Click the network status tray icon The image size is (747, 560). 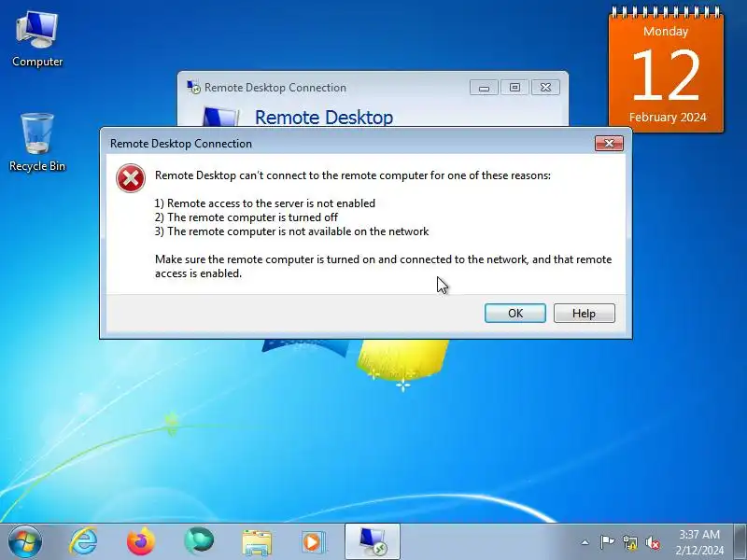click(x=629, y=542)
